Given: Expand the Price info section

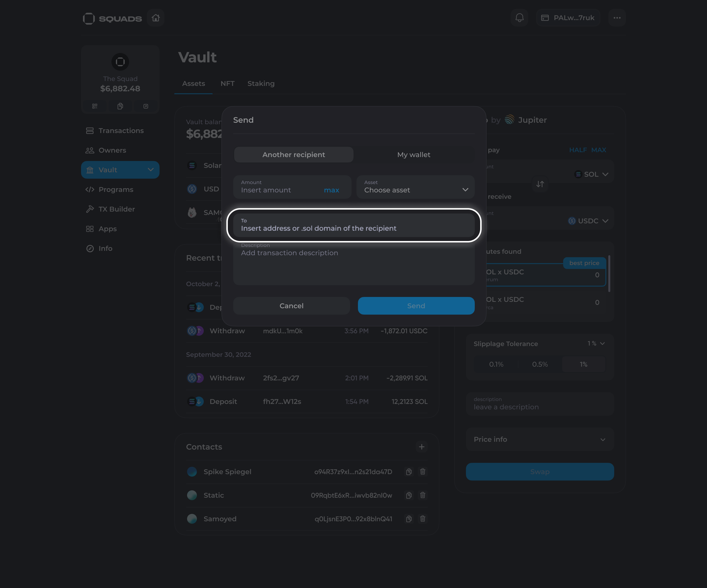Looking at the screenshot, I should pyautogui.click(x=540, y=439).
